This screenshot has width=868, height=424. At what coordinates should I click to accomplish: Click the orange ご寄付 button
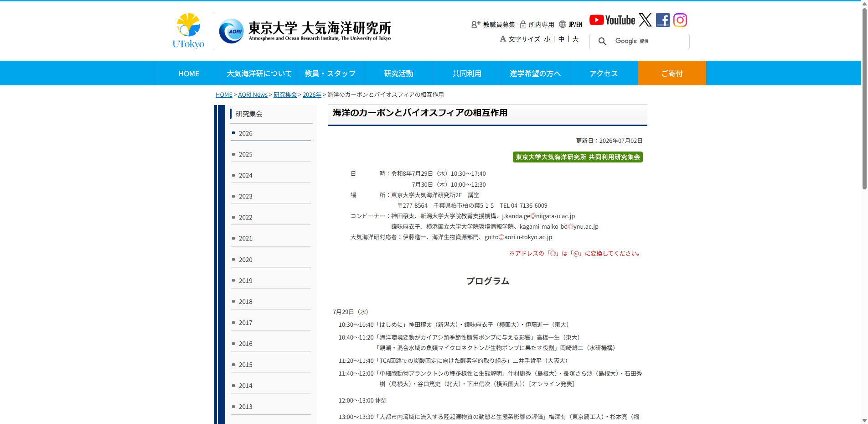pos(672,73)
